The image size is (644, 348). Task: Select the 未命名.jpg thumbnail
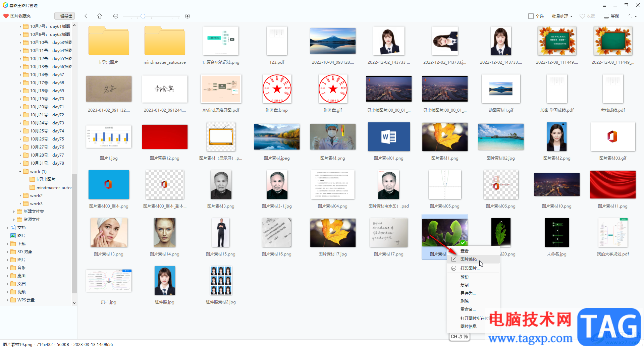[x=557, y=233]
